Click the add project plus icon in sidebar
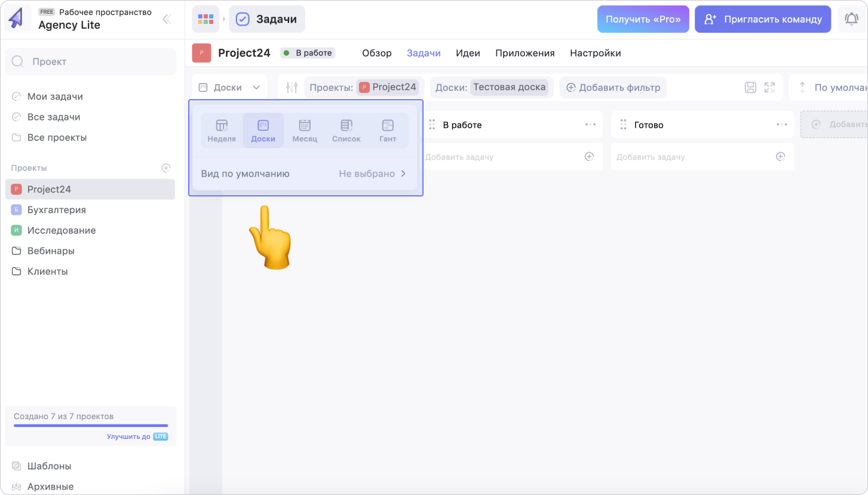The image size is (868, 495). (166, 168)
